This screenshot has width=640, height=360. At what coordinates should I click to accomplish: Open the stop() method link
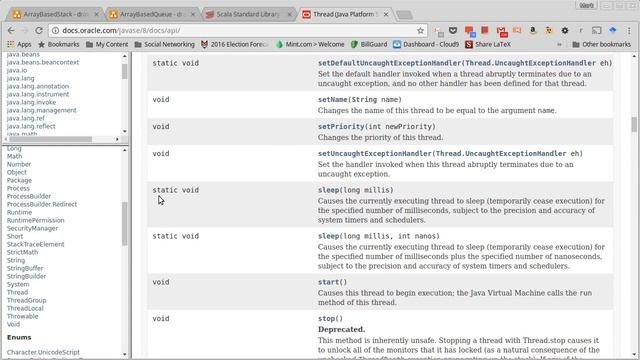pyautogui.click(x=327, y=319)
